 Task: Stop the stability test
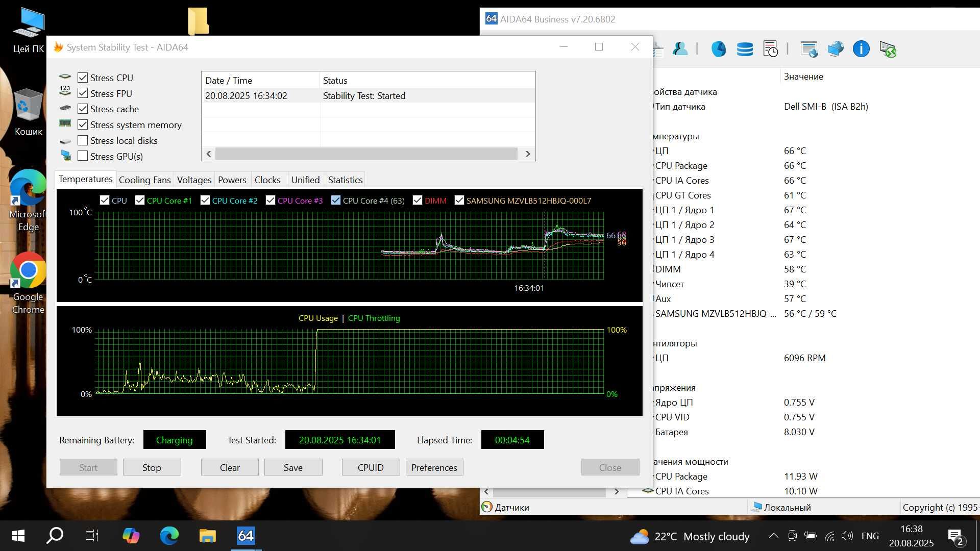click(152, 467)
